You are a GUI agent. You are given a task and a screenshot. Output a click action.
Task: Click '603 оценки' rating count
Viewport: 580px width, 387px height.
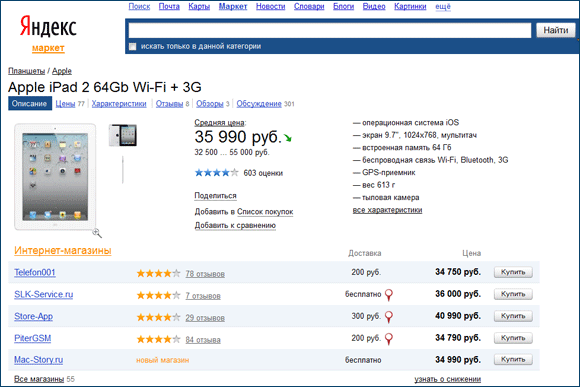(x=263, y=173)
